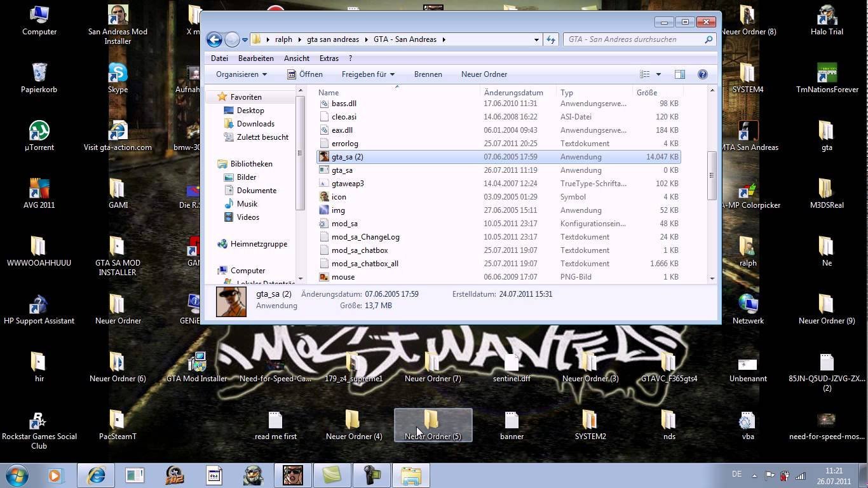Open the address bar history dropdown
Screen dimensions: 868x488
coord(536,39)
